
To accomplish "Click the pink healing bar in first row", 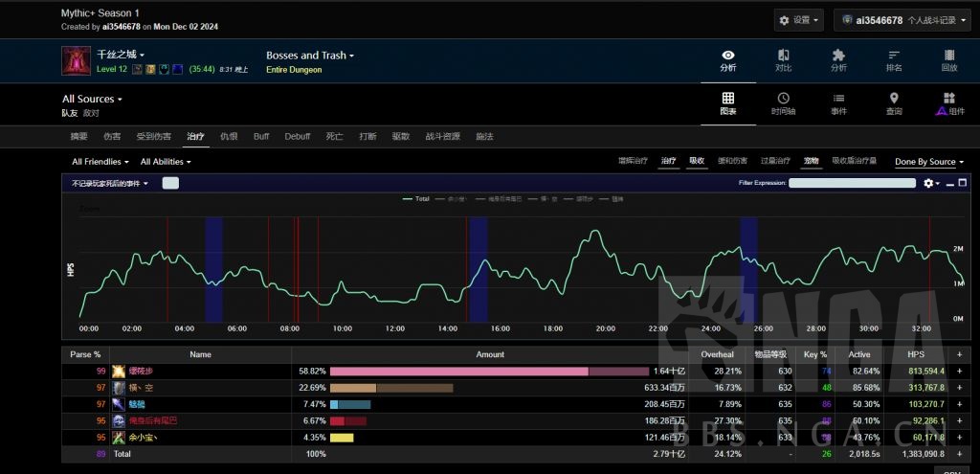I will click(458, 371).
